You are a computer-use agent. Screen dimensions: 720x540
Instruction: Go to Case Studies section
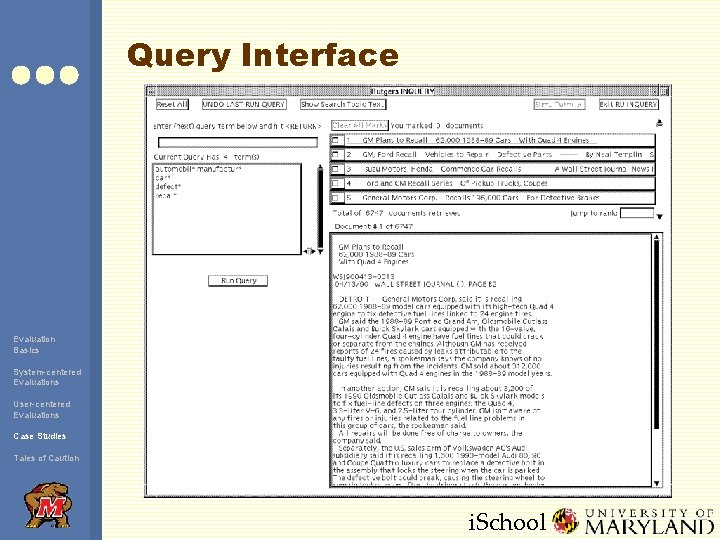click(x=39, y=436)
